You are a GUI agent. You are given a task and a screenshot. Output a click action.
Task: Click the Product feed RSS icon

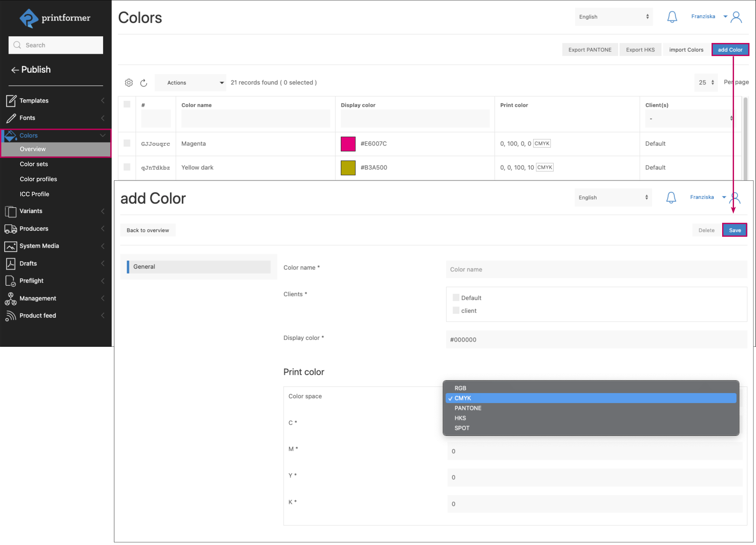coord(11,316)
